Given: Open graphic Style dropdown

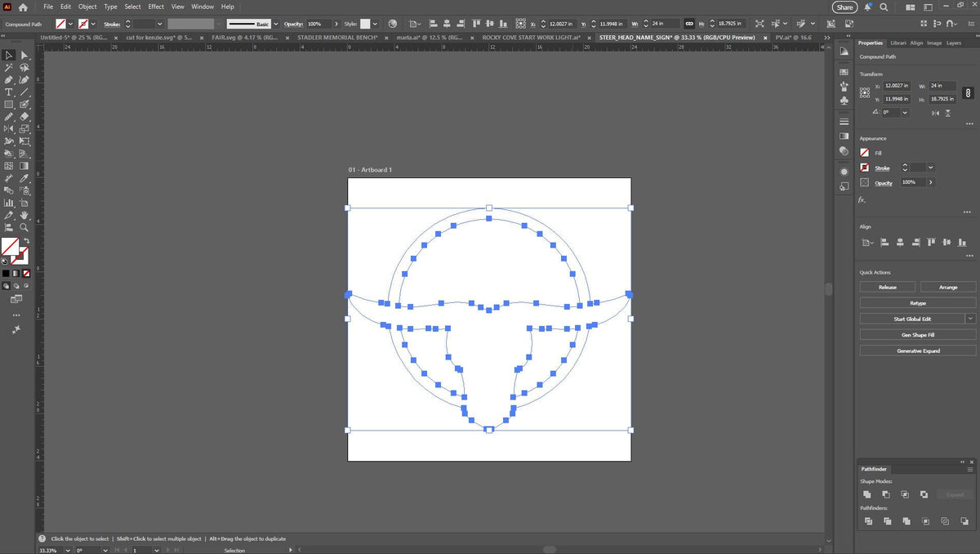Looking at the screenshot, I should coord(375,25).
